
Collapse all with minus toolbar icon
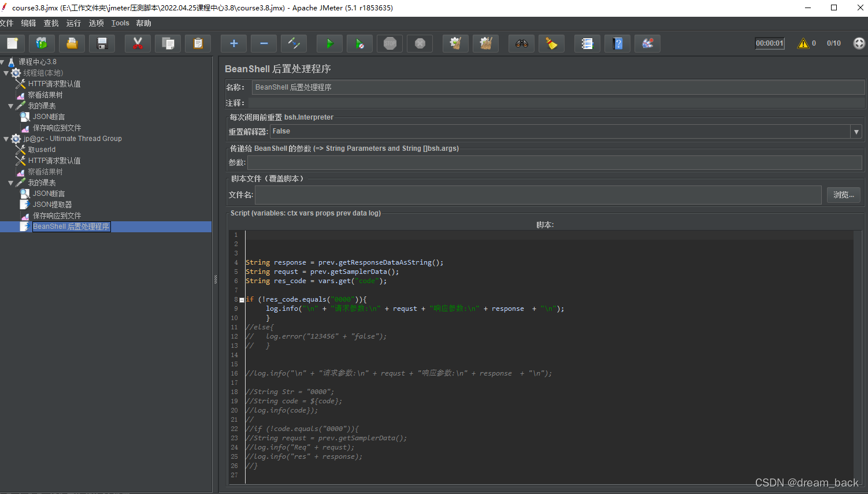point(264,43)
